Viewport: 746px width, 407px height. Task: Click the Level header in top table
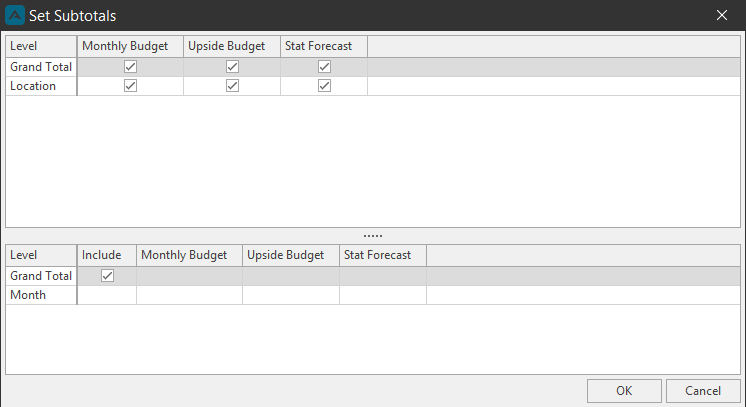(41, 46)
